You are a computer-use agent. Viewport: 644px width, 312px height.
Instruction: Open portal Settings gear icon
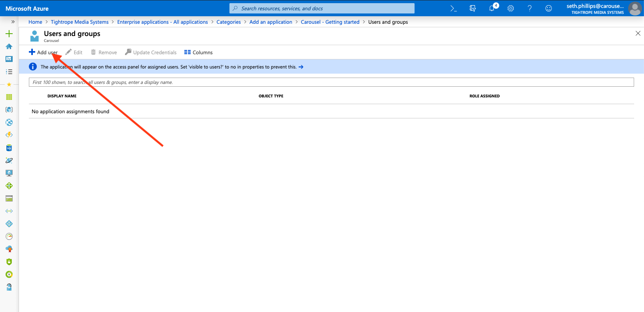click(x=511, y=8)
